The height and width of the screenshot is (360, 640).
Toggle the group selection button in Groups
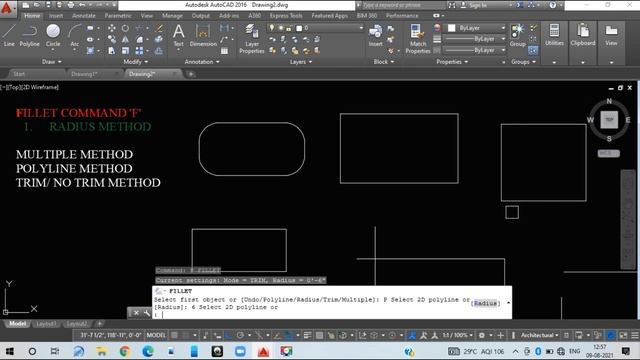[533, 50]
